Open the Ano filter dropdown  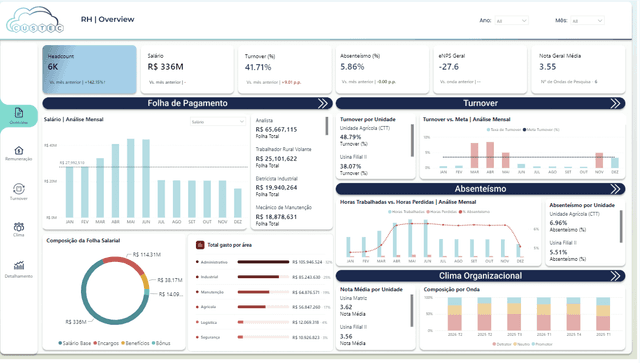[x=511, y=20]
